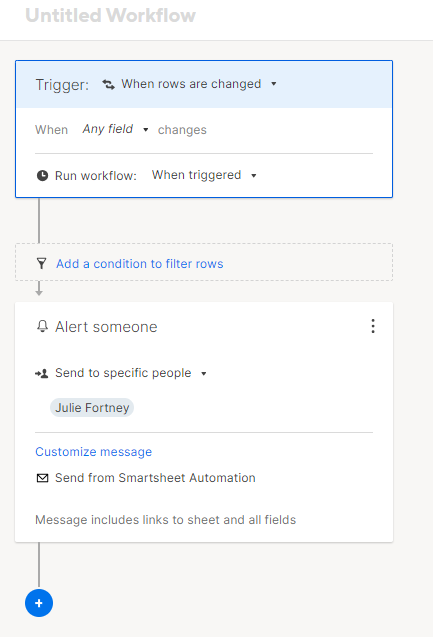Viewport: 433px width, 637px height.
Task: Open the Any field dropdown
Action: tap(115, 130)
